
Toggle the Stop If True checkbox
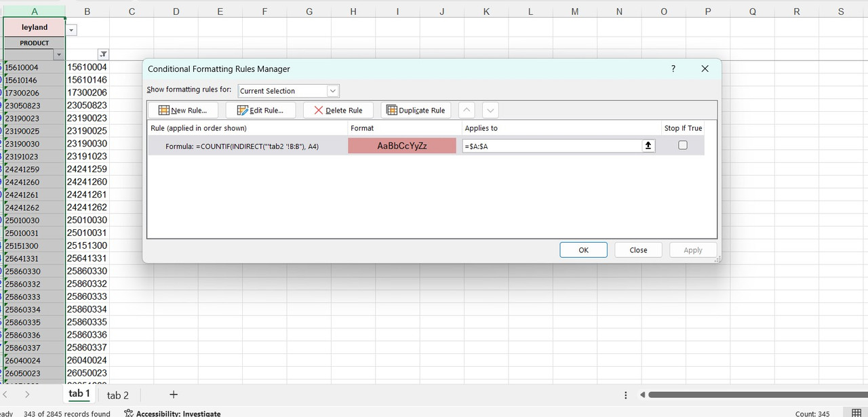click(683, 145)
